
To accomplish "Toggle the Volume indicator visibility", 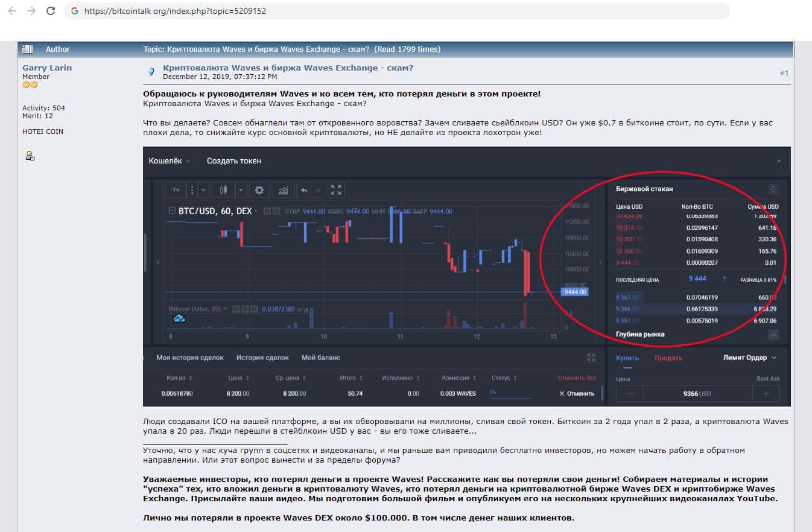I will tap(236, 309).
